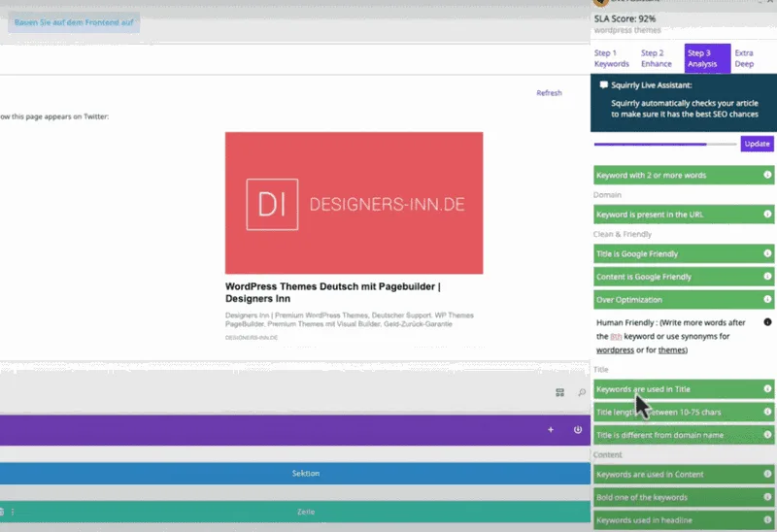This screenshot has width=777, height=532.
Task: Click info icon for 'Title is different from domain name'
Action: click(767, 434)
